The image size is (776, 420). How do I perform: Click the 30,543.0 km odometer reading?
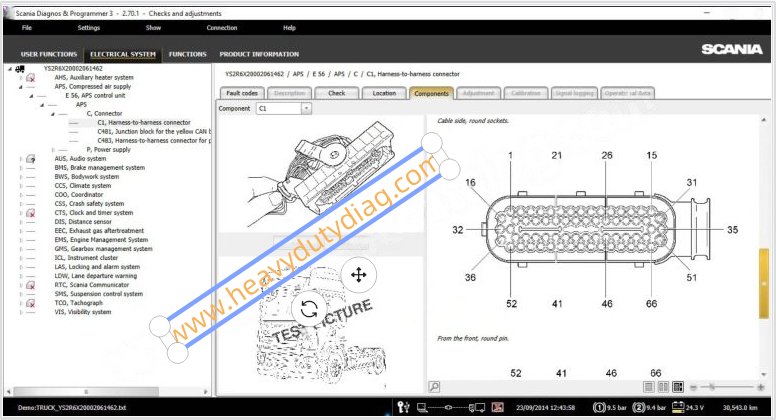point(740,408)
